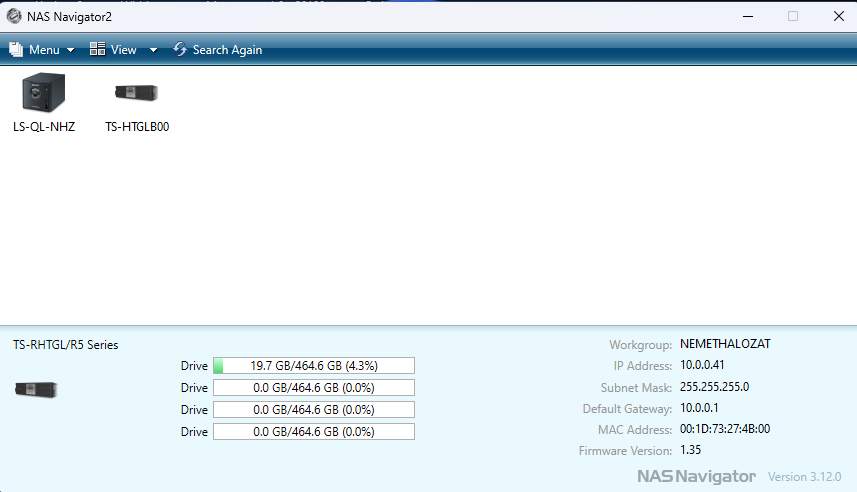
Task: Select the TS-HTGLB00 NAS device icon
Action: (x=137, y=92)
